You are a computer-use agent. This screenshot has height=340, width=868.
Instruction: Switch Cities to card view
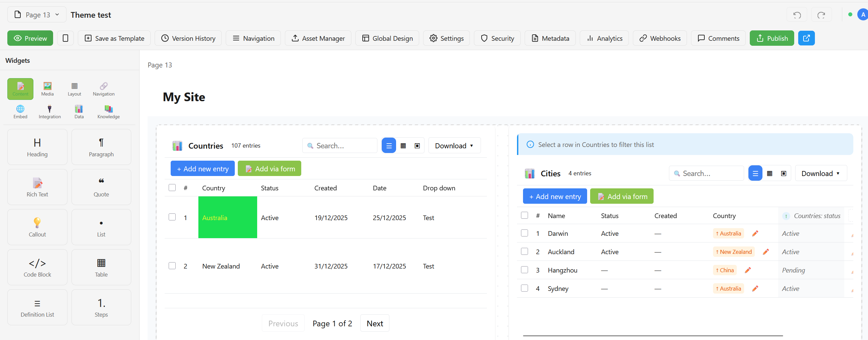click(784, 173)
